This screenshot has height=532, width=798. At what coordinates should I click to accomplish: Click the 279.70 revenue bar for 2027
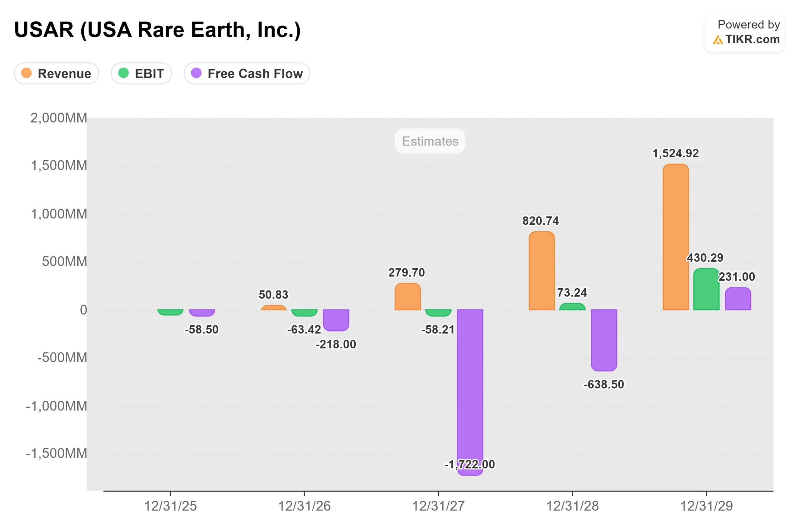tap(407, 296)
